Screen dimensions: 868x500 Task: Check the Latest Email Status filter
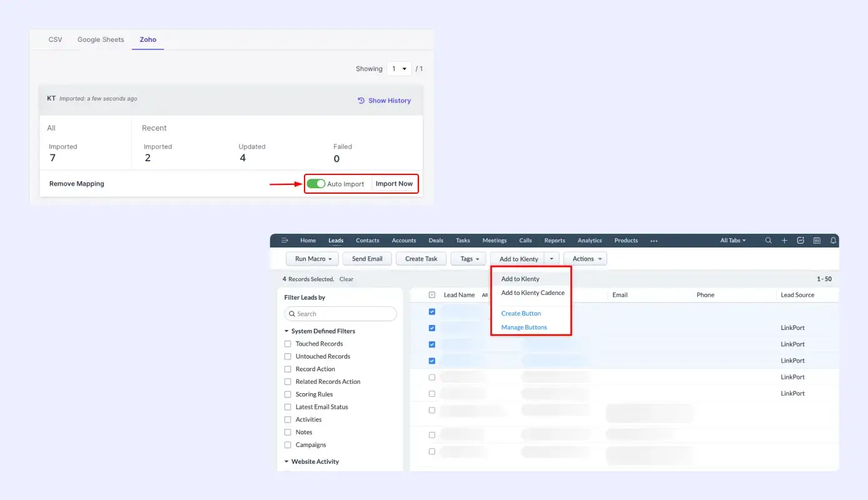pos(288,407)
